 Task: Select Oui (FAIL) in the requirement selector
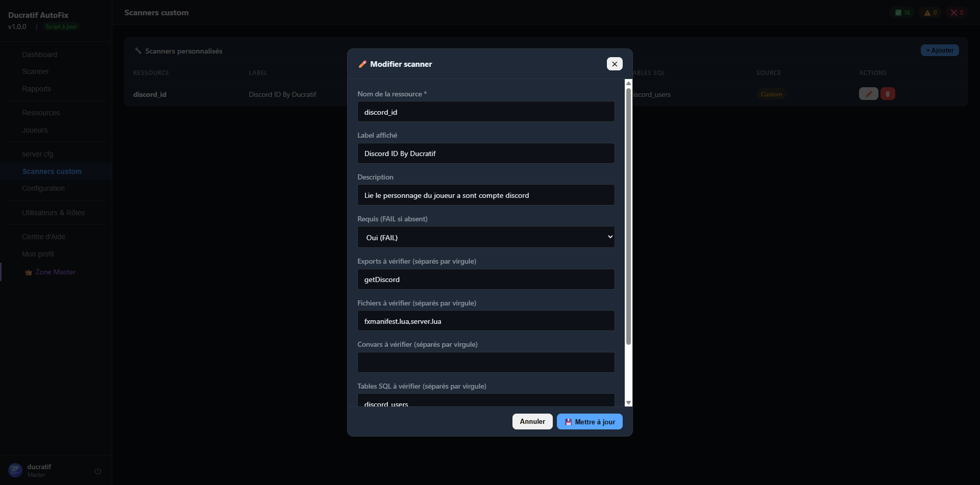[485, 237]
